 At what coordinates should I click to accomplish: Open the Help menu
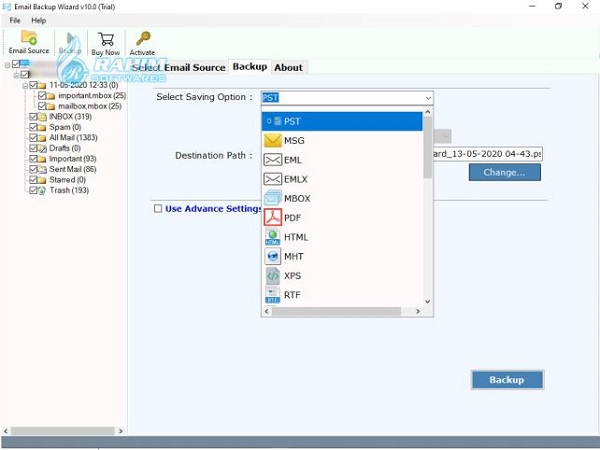coord(39,20)
